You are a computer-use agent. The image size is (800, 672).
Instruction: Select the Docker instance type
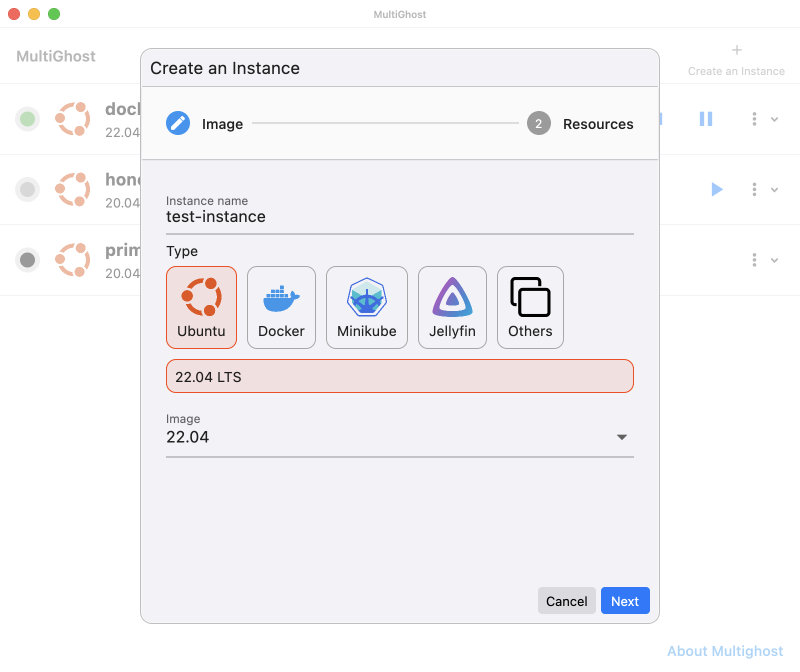tap(281, 307)
